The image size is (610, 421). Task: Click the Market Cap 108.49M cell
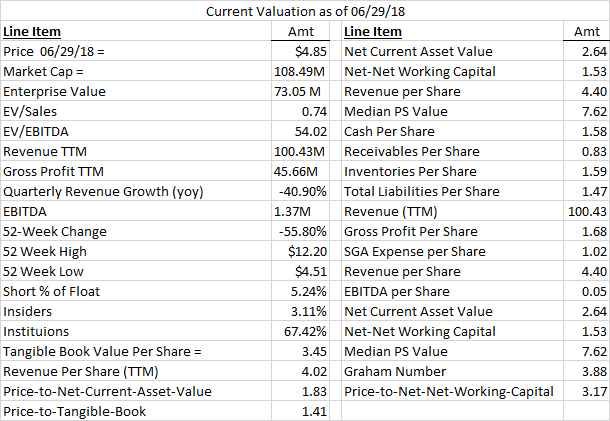coord(300,71)
